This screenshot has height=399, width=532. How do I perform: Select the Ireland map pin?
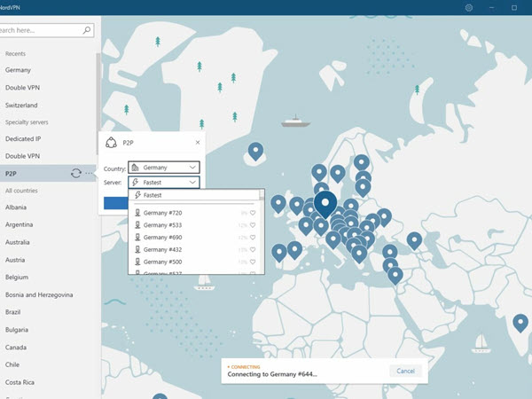(278, 204)
